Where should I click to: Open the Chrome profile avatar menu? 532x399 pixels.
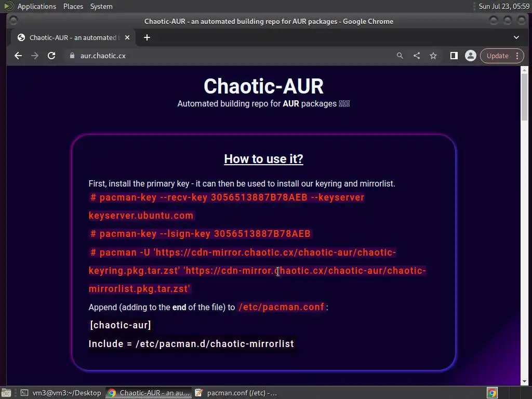(x=471, y=56)
